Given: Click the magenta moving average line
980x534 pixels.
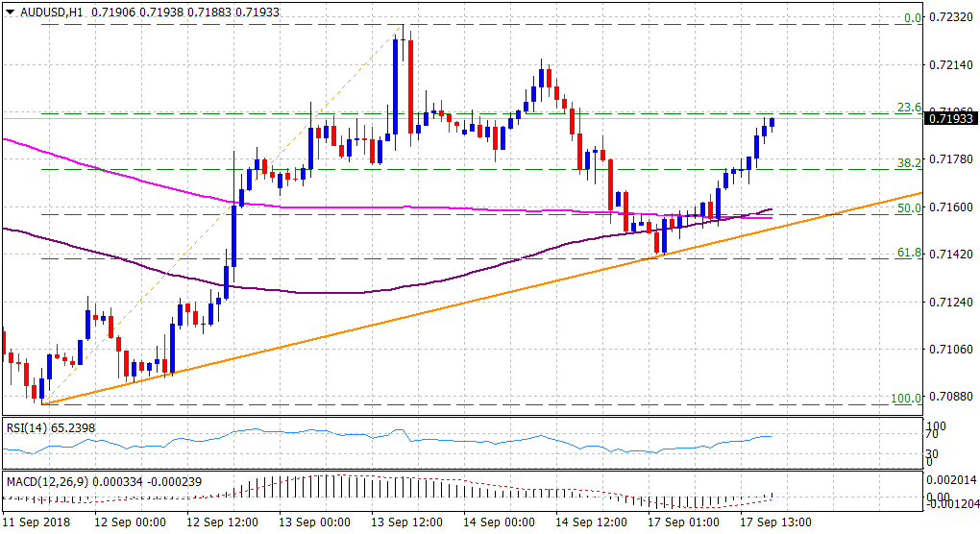Looking at the screenshot, I should click(x=144, y=179).
